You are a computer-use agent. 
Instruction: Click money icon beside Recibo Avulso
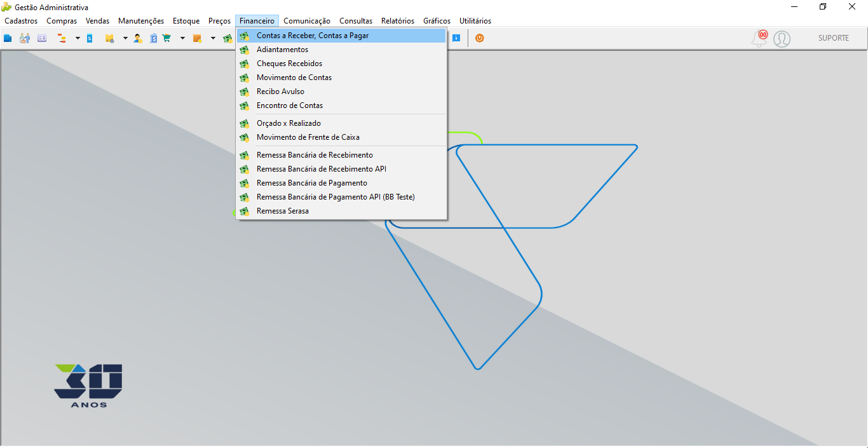pos(244,92)
